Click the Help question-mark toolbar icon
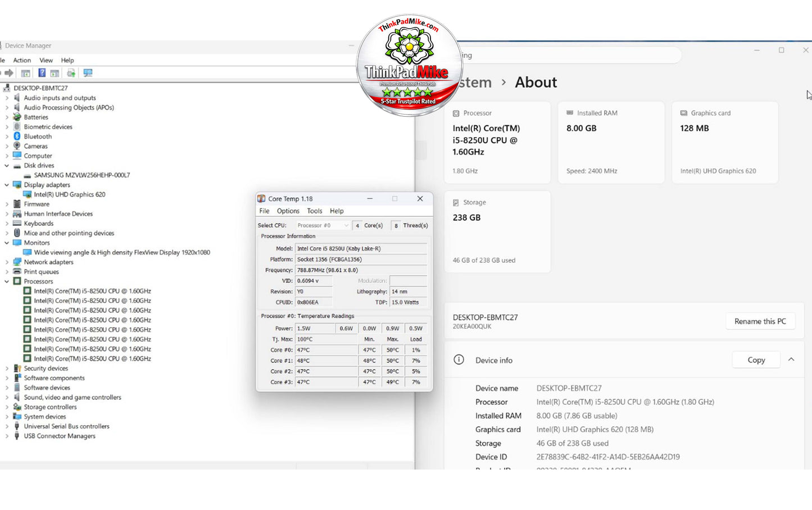Screen dimensions: 812x510 [x=42, y=73]
